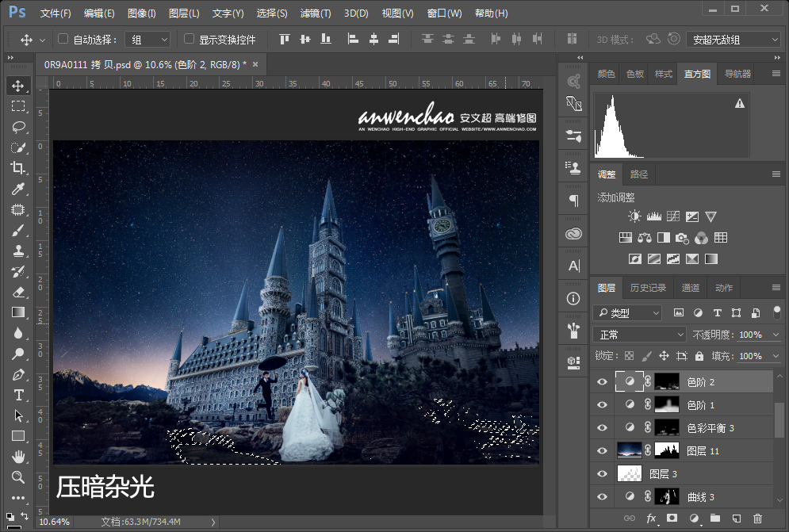This screenshot has width=789, height=532.
Task: Click the histogram cache warning triangle
Action: [739, 103]
